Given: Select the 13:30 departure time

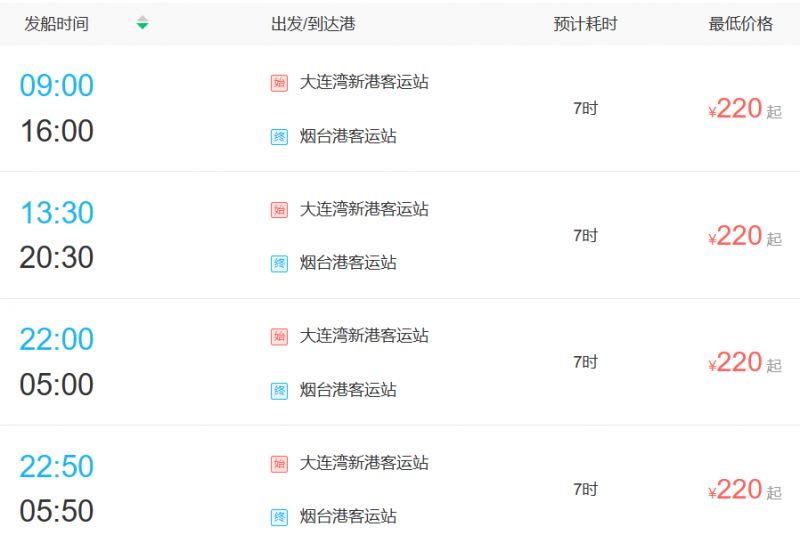Looking at the screenshot, I should click(57, 212).
